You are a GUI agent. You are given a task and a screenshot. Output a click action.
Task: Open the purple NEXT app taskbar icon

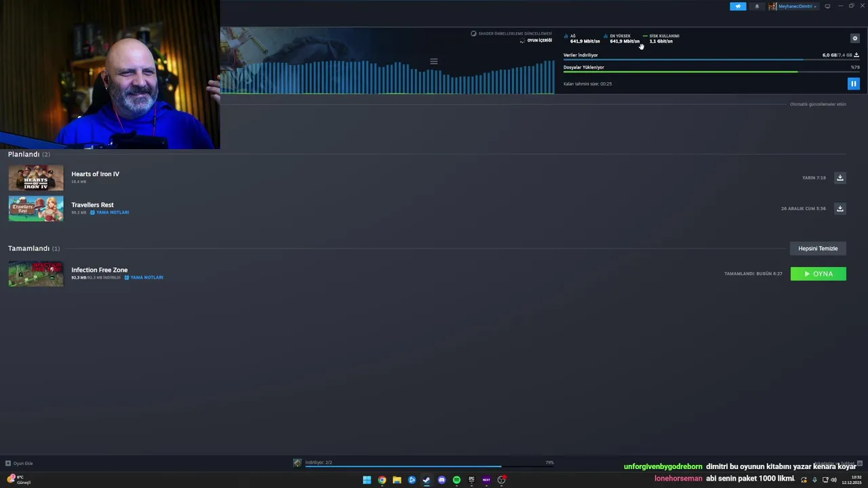click(x=486, y=480)
